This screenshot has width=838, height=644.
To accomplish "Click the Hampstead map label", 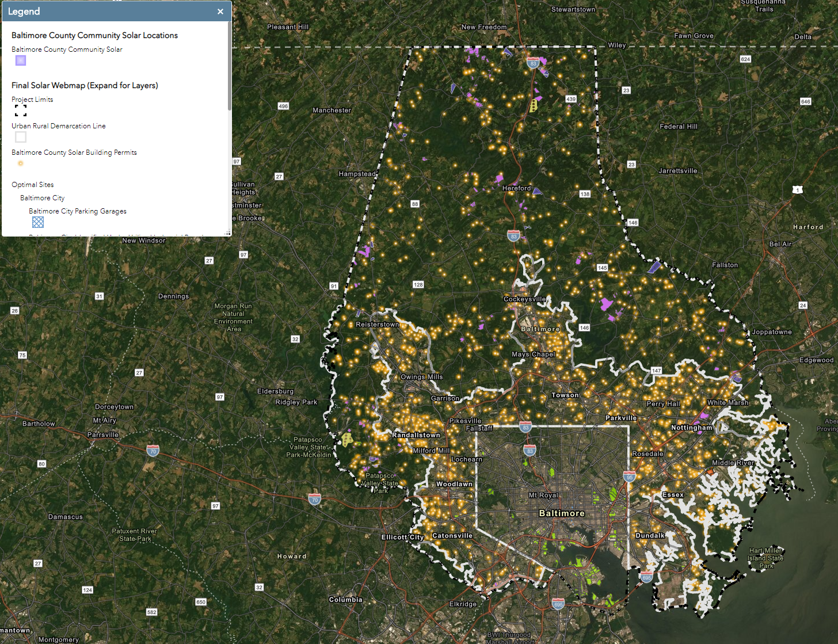I will pyautogui.click(x=357, y=174).
